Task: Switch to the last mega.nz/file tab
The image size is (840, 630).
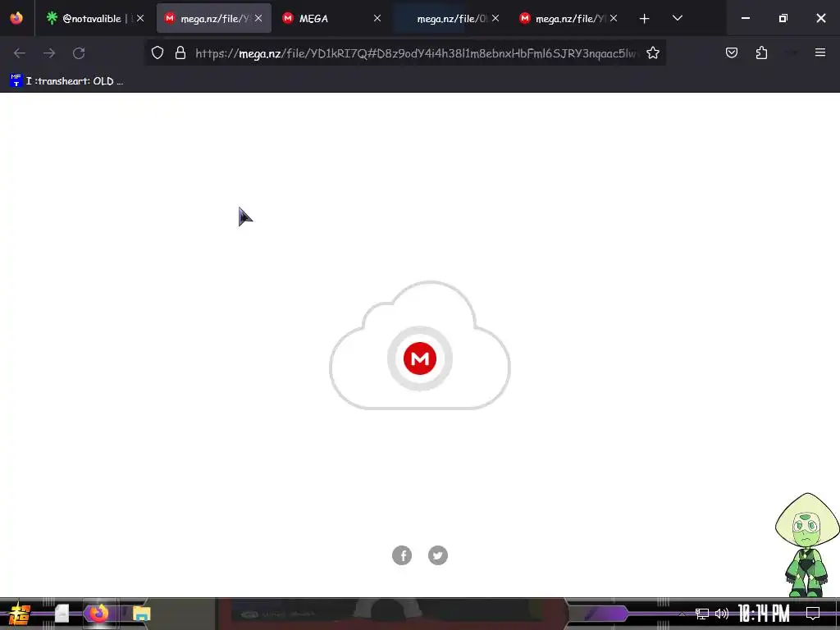Action: [x=568, y=18]
